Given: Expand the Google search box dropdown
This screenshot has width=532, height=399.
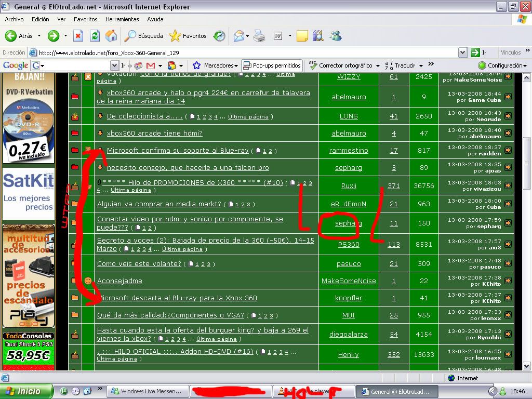Looking at the screenshot, I should [x=115, y=65].
